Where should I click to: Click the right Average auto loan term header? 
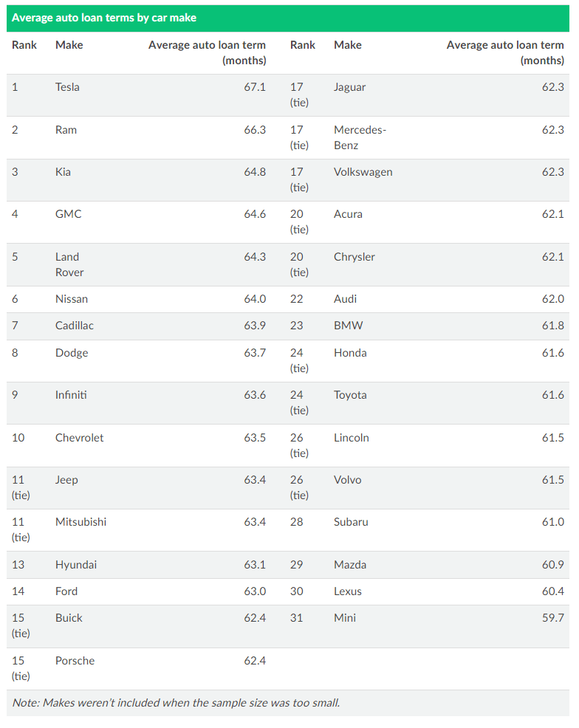tap(505, 52)
